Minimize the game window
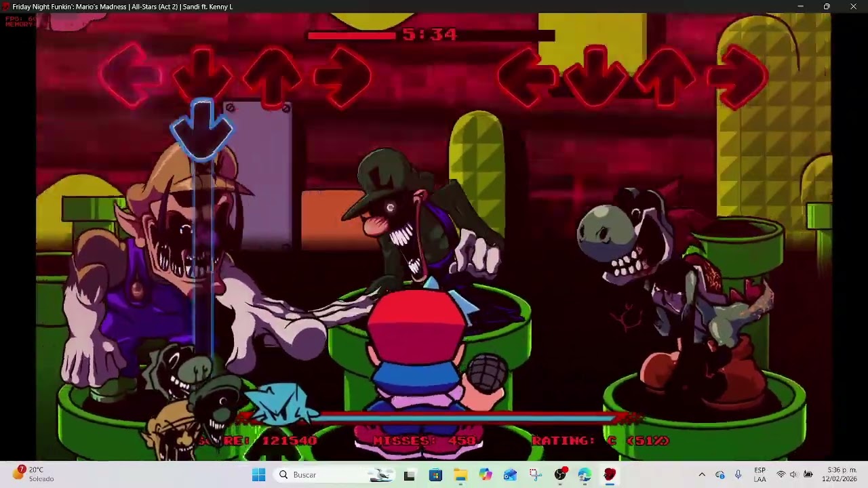Image resolution: width=868 pixels, height=488 pixels. pyautogui.click(x=800, y=7)
